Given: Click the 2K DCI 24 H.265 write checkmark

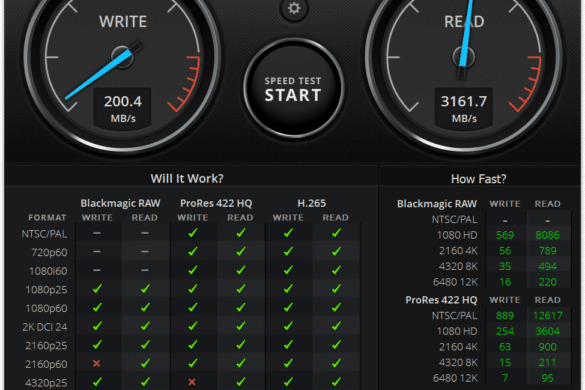Looking at the screenshot, I should coord(288,326).
